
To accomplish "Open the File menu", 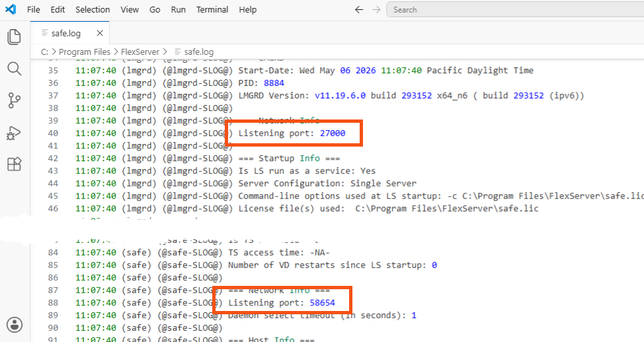I will [x=33, y=9].
